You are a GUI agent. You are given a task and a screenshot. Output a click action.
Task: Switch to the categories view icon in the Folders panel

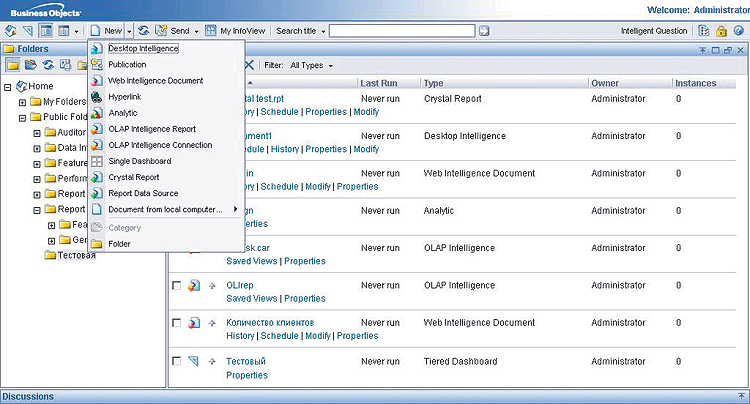[31, 65]
